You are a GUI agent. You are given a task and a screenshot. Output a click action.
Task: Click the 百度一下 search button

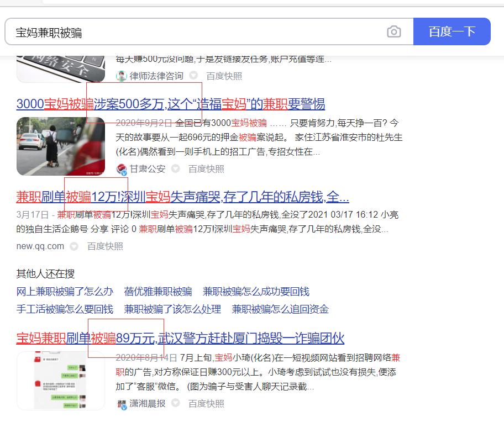point(452,32)
